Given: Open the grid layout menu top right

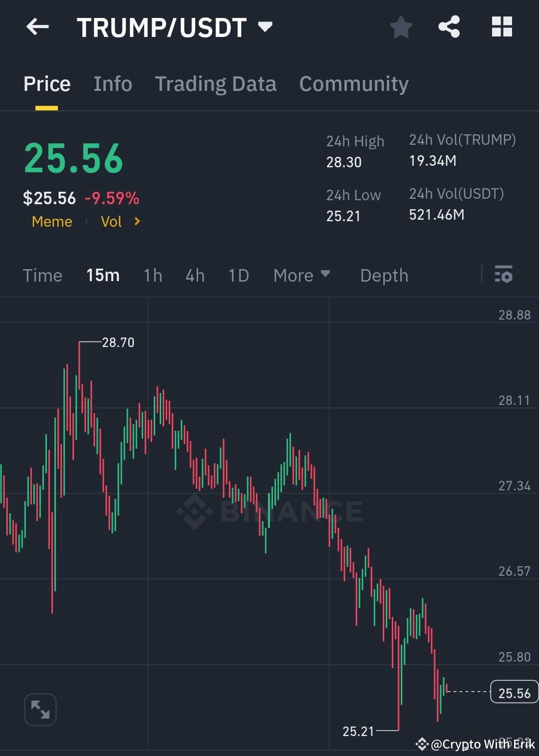Looking at the screenshot, I should 502,27.
